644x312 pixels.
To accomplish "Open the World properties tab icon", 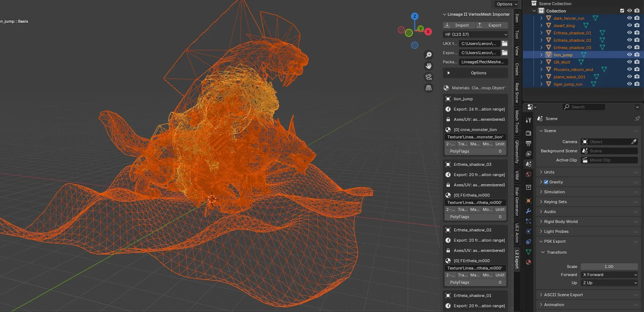I will tap(528, 174).
